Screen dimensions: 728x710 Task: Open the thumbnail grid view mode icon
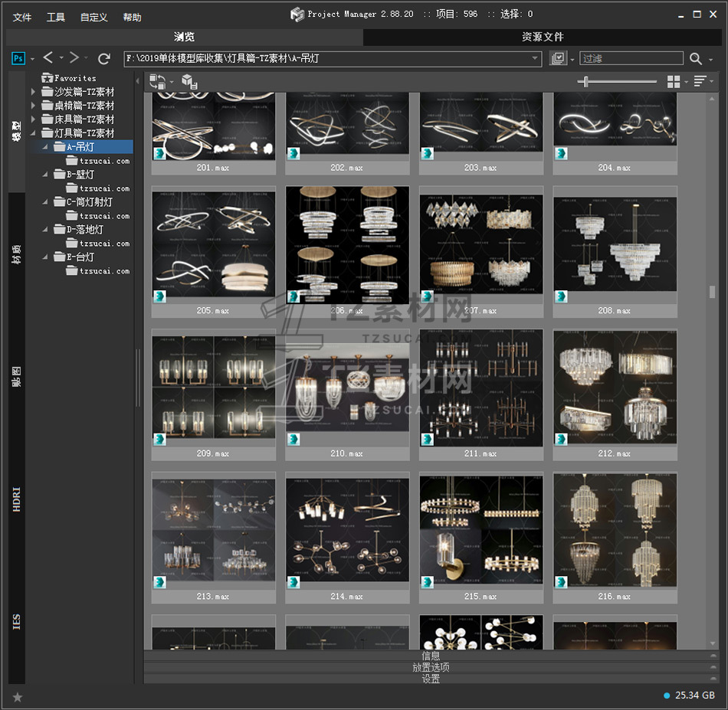674,81
